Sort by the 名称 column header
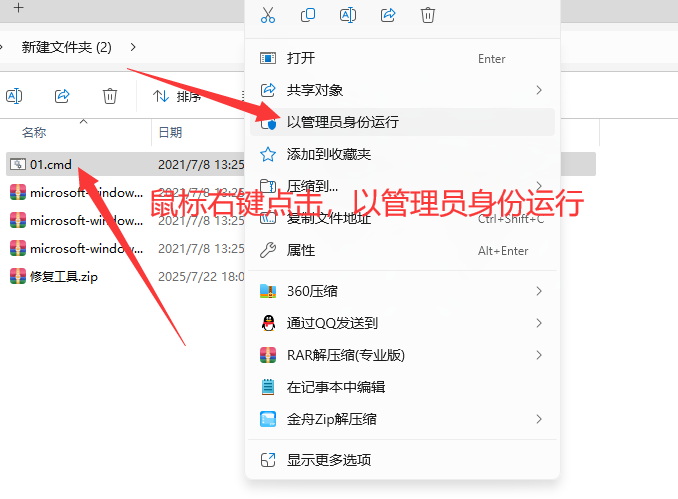 (34, 132)
